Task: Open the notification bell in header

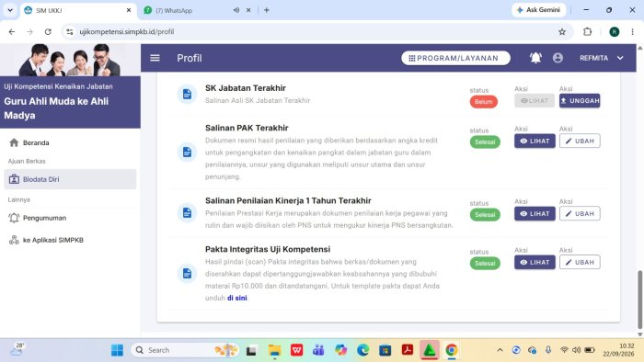Action: pos(535,58)
